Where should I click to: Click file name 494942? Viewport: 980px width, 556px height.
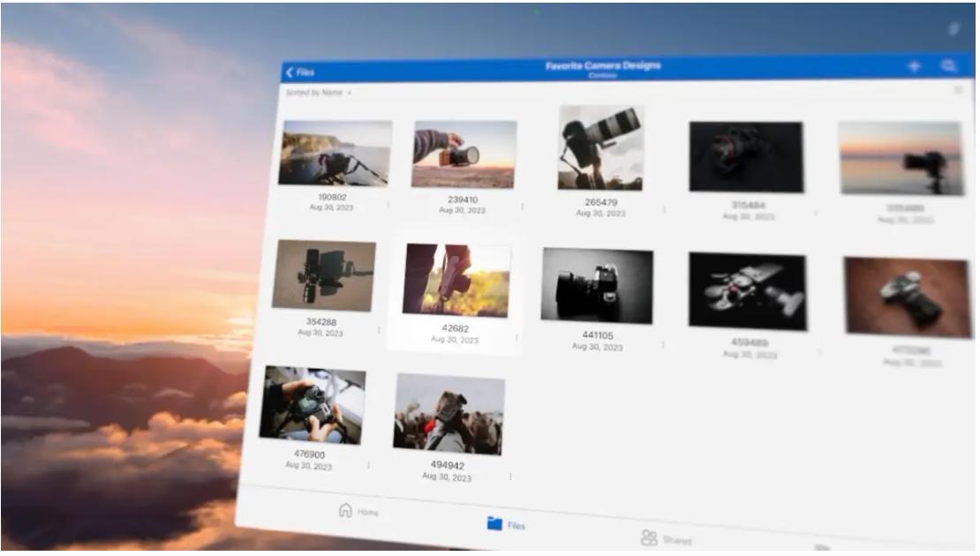[x=448, y=465]
